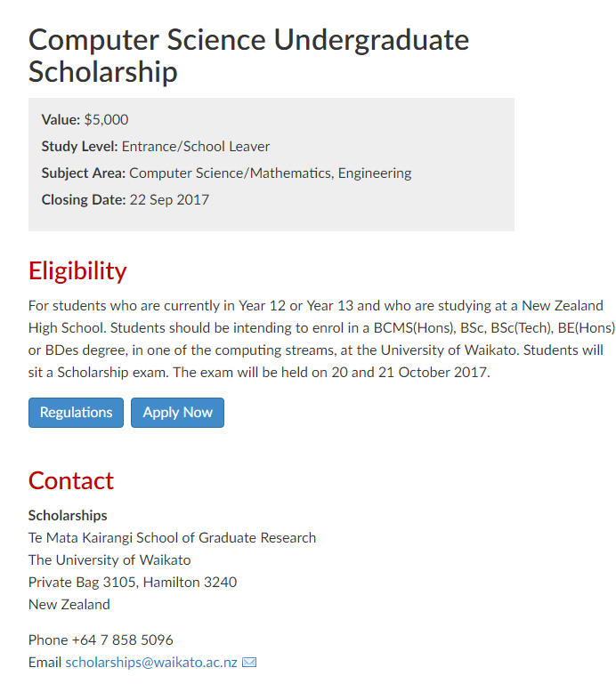Click the bold Scholarships contact name
The height and width of the screenshot is (700, 616).
tap(68, 516)
